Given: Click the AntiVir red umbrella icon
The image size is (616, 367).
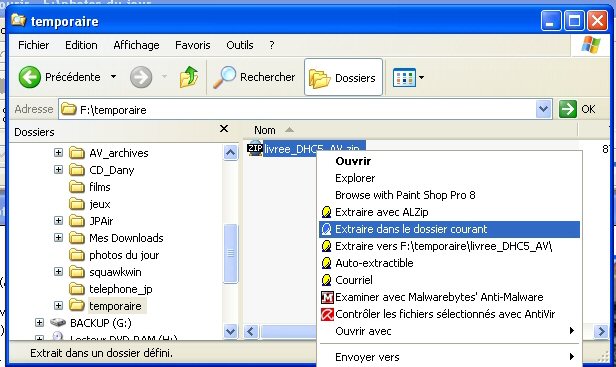Looking at the screenshot, I should pyautogui.click(x=327, y=314).
